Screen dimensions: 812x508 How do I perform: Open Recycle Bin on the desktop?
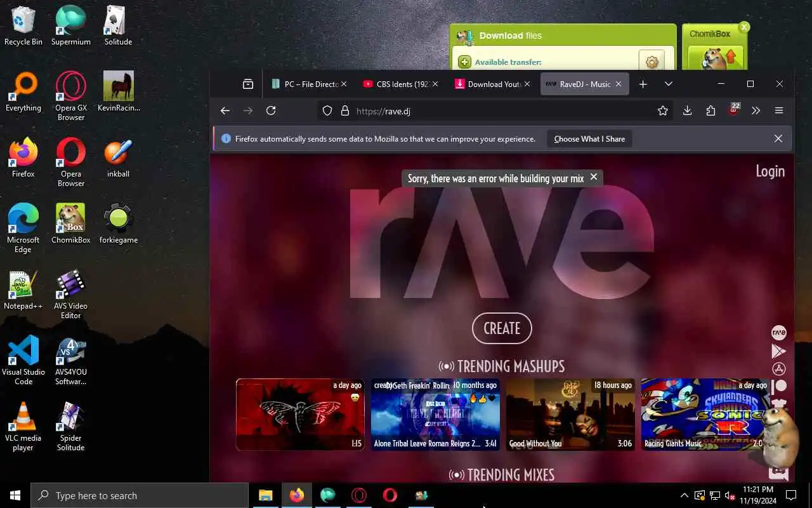23,26
